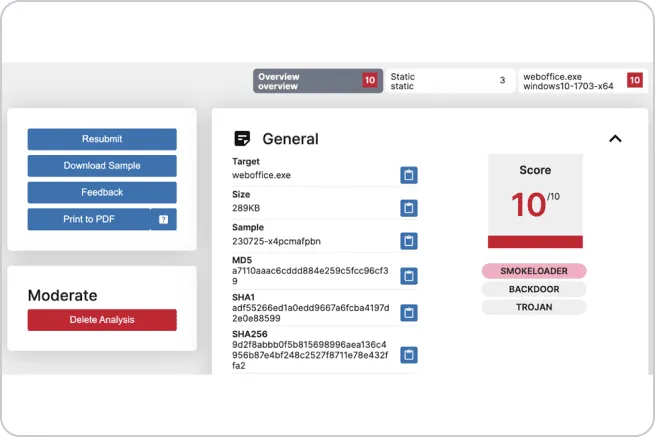Open the Feedback button

pyautogui.click(x=102, y=193)
